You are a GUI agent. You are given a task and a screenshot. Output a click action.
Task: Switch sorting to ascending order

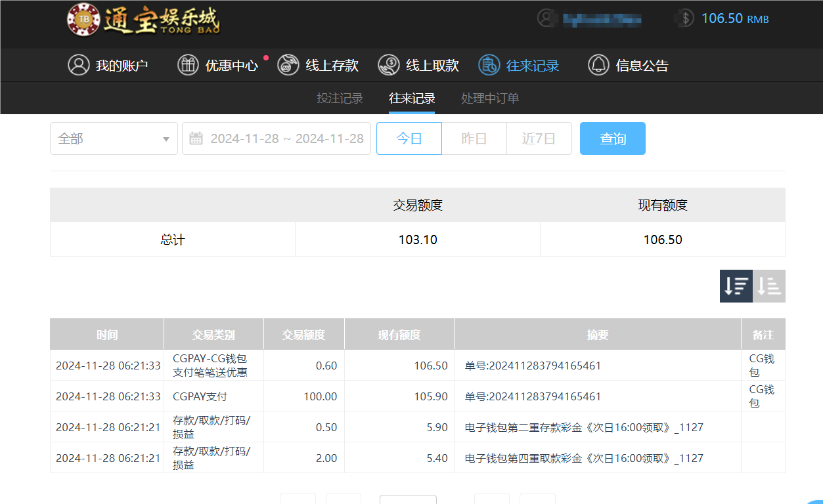768,285
